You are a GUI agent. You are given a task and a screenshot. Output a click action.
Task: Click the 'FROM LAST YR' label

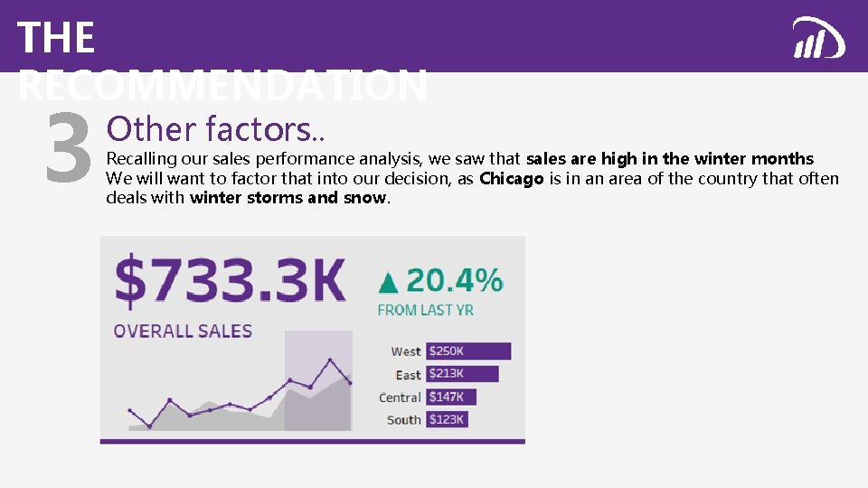pos(425,310)
